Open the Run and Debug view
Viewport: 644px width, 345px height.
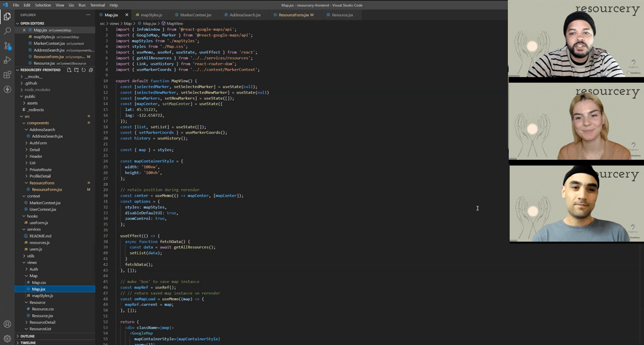point(8,60)
